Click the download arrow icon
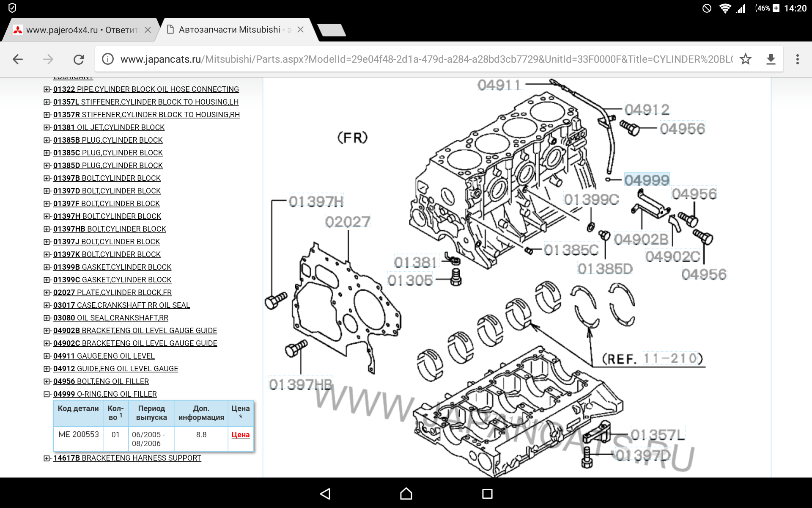 771,59
